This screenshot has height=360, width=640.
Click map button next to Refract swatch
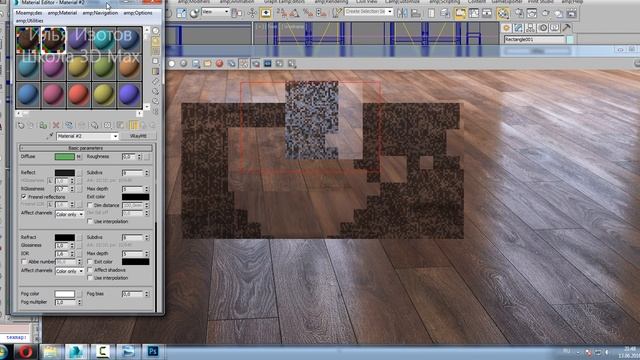[79, 237]
